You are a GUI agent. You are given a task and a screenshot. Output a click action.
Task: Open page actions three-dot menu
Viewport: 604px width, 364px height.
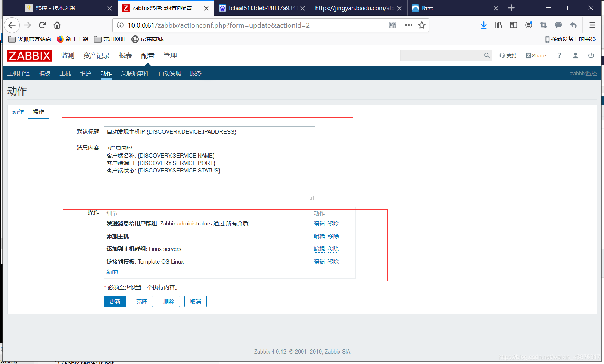tap(409, 25)
